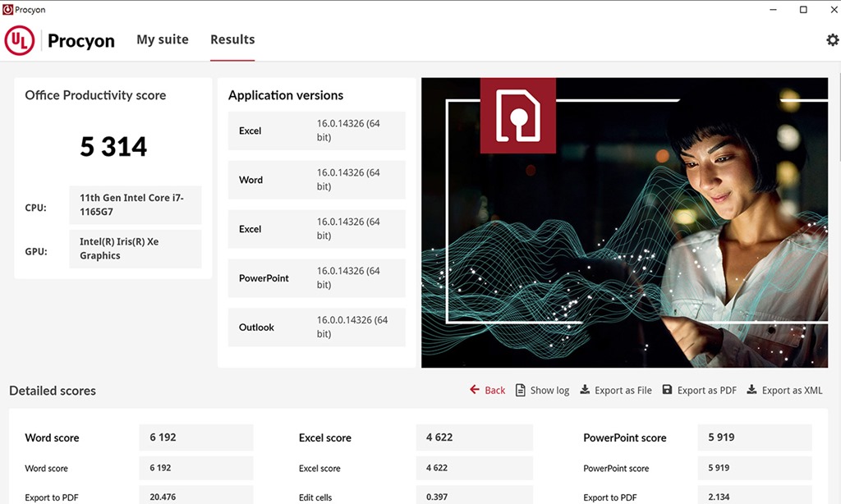
Task: Click the UL Procyon logo
Action: click(60, 40)
